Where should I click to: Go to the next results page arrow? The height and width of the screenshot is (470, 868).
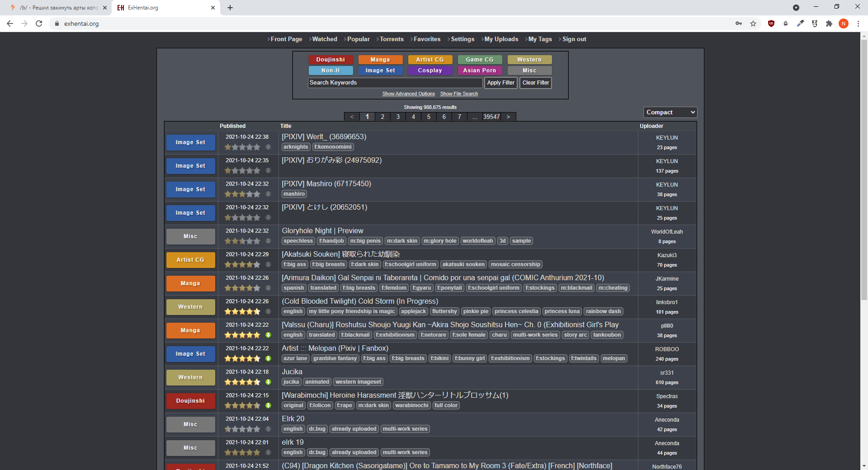coord(508,117)
